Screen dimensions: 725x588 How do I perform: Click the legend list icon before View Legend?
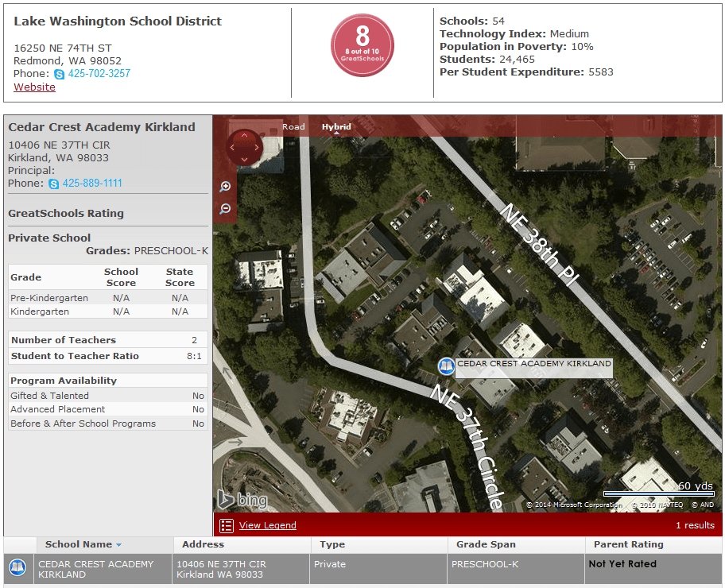(x=227, y=525)
